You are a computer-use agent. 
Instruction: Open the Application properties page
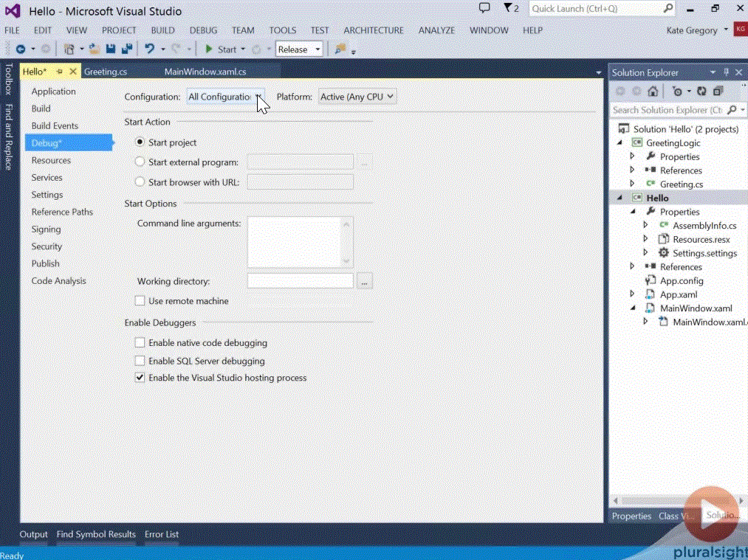coord(53,91)
